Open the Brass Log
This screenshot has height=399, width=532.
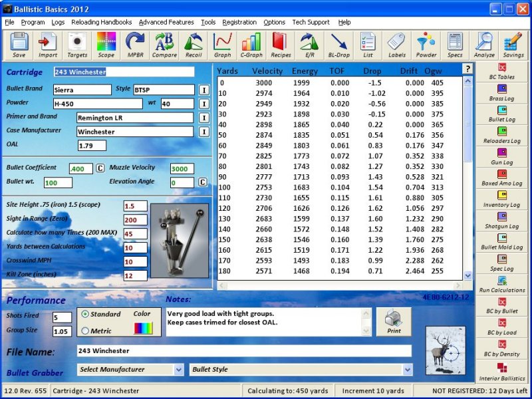click(502, 93)
